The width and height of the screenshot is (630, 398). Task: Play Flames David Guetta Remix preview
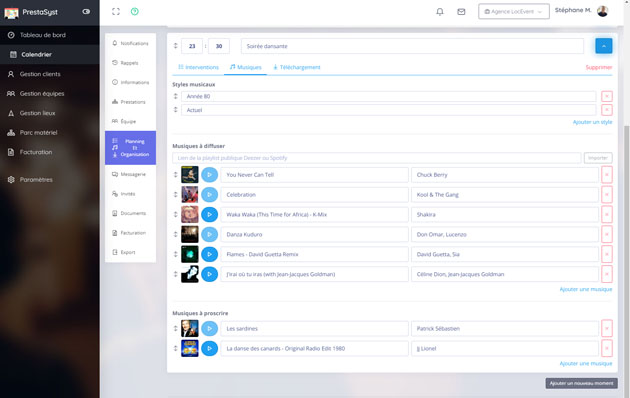point(209,254)
